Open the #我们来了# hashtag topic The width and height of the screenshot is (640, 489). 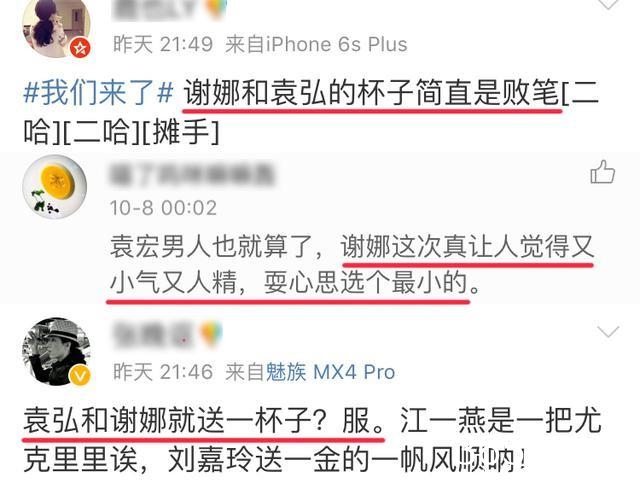[x=98, y=93]
